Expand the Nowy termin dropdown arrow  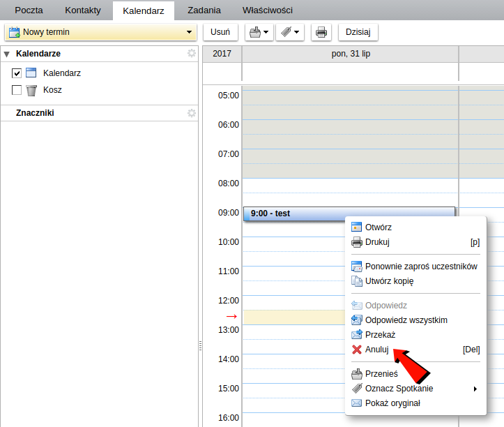tap(189, 32)
